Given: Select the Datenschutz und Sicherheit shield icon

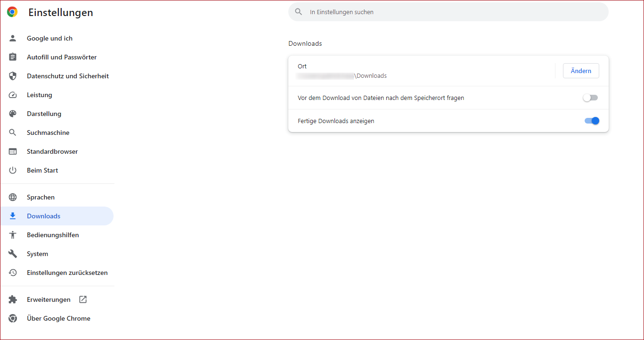Looking at the screenshot, I should [x=13, y=76].
